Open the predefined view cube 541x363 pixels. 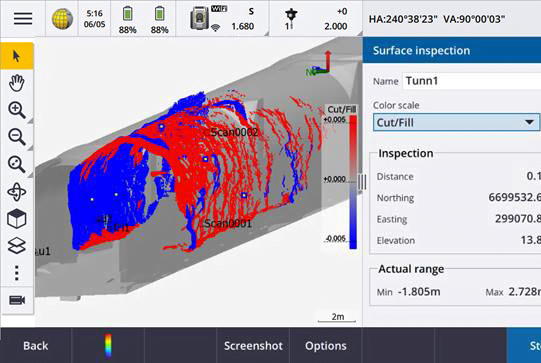click(x=17, y=219)
